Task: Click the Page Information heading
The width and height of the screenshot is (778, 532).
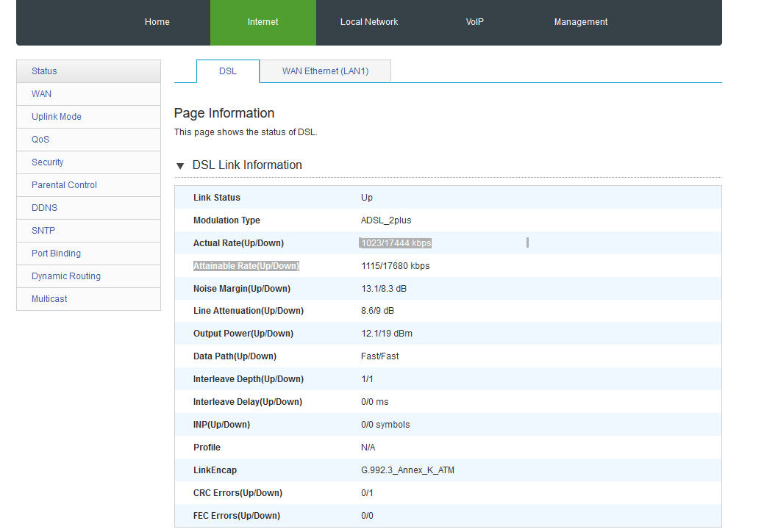Action: [224, 113]
